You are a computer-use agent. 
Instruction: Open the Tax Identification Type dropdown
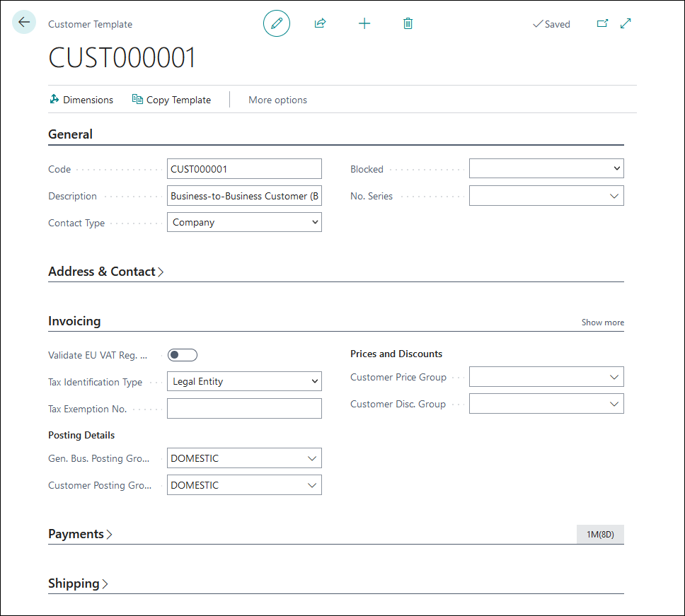coord(244,382)
